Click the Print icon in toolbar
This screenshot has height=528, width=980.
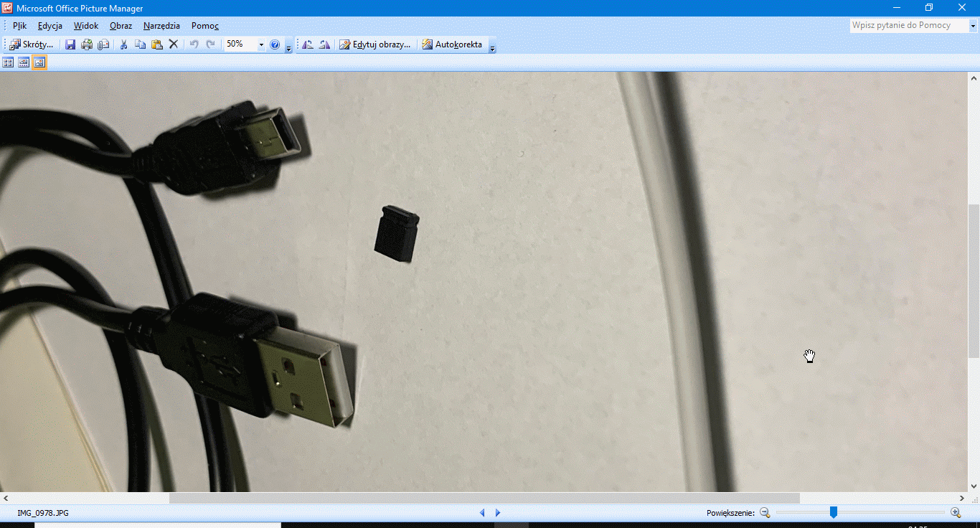(87, 44)
